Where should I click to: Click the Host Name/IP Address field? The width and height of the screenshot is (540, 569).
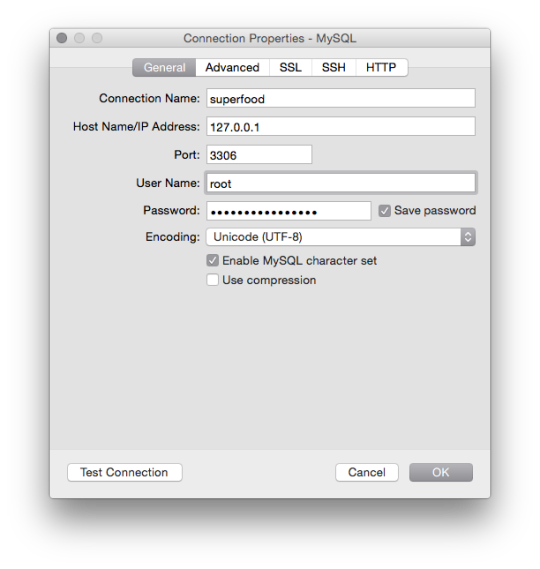click(341, 127)
